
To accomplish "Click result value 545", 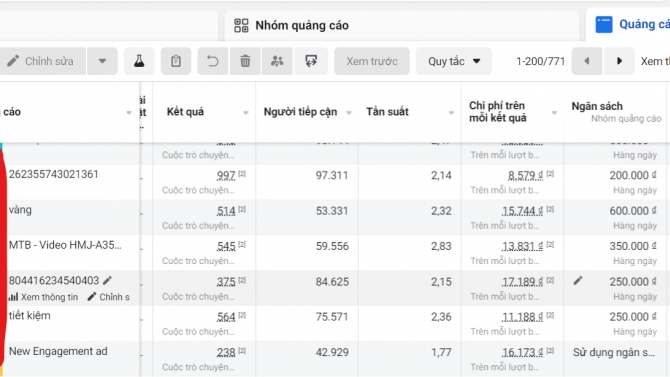I will tap(226, 246).
